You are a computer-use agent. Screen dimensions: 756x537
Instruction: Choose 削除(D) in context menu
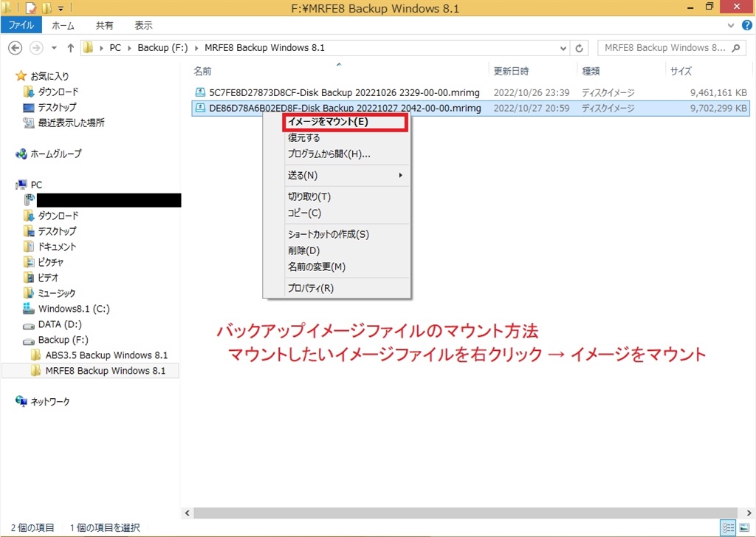pos(303,251)
